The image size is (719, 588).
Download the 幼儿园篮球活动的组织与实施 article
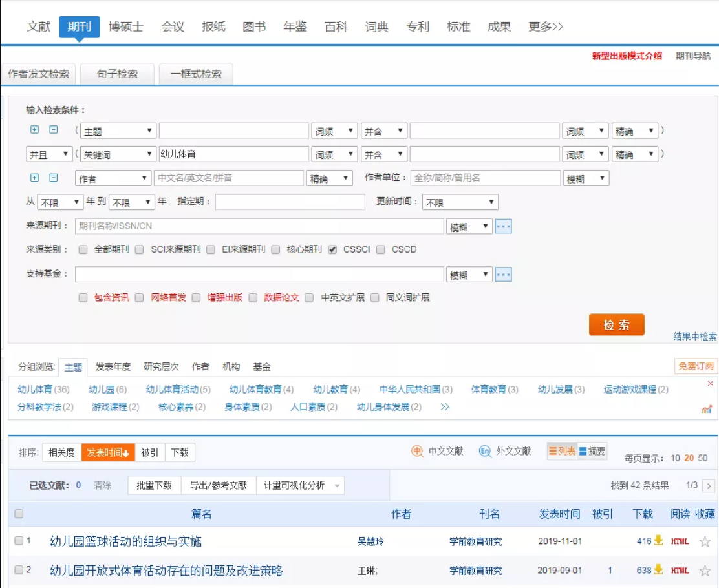click(x=658, y=540)
